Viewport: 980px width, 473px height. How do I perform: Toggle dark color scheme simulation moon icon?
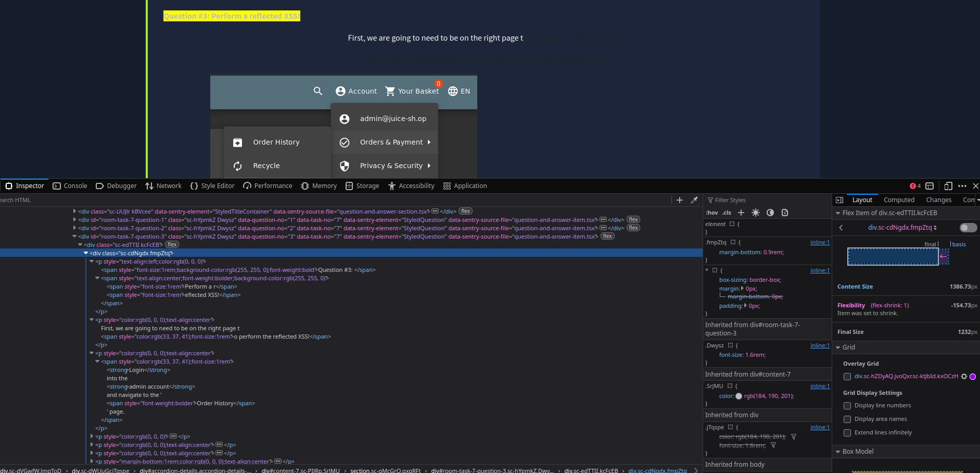pyautogui.click(x=770, y=213)
